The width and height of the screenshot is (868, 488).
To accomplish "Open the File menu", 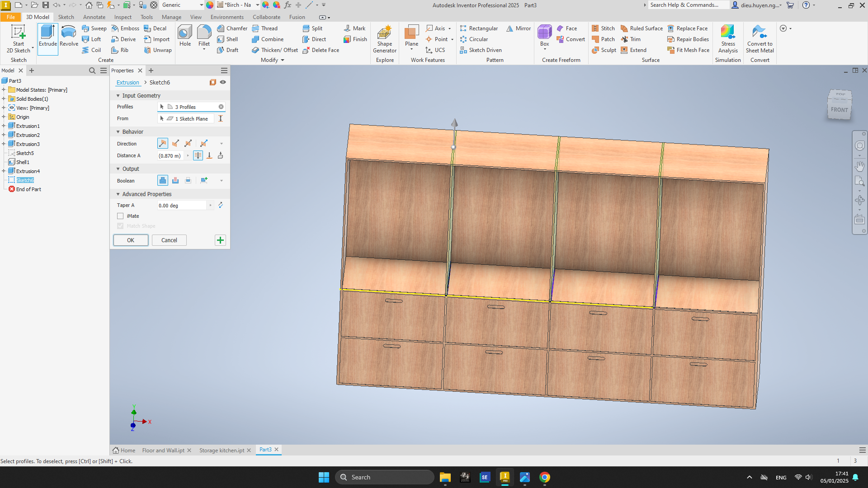I will [x=11, y=17].
